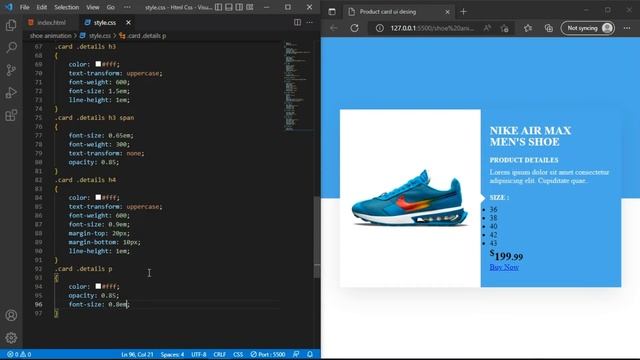Open the Manage settings gear
Screen dimensions: 640x360
(11, 338)
